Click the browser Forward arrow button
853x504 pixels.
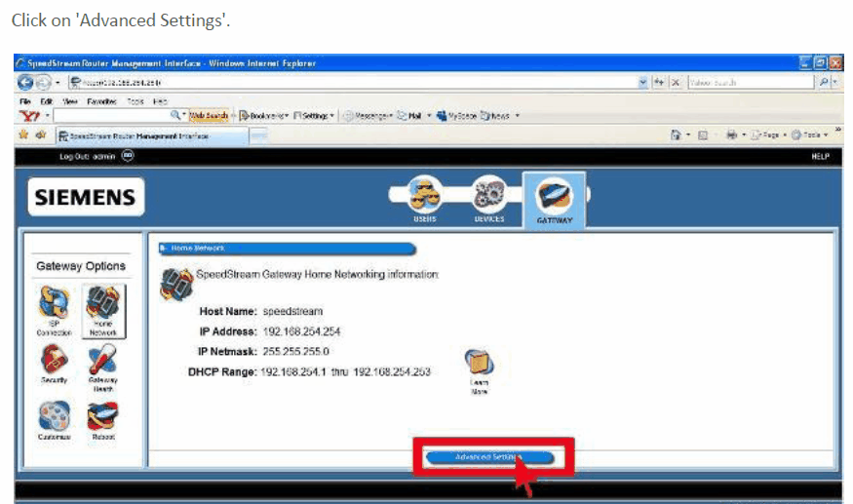tap(44, 83)
